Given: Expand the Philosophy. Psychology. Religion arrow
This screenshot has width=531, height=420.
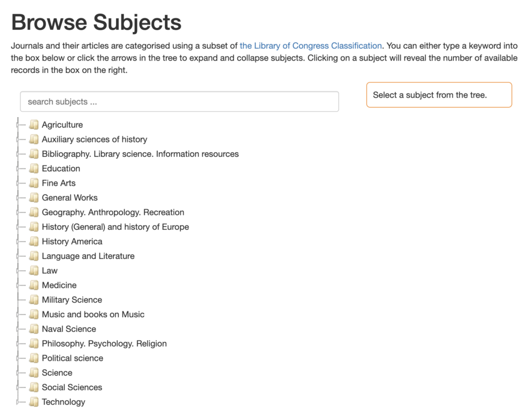Looking at the screenshot, I should coord(18,343).
